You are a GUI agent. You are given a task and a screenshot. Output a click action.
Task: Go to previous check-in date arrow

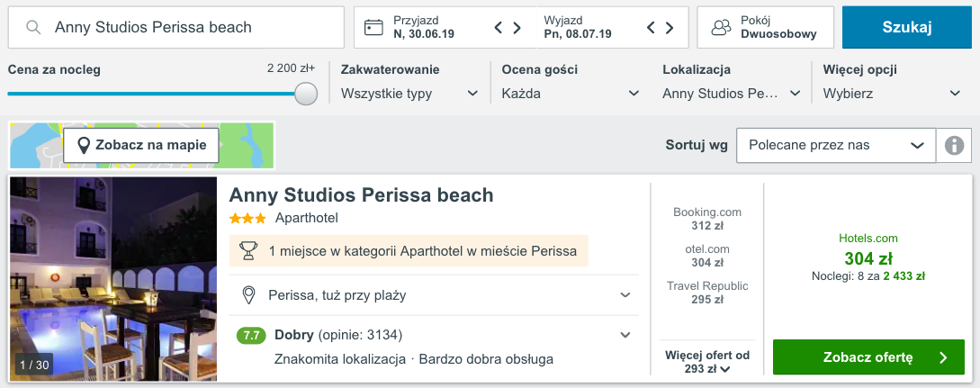coord(499,28)
